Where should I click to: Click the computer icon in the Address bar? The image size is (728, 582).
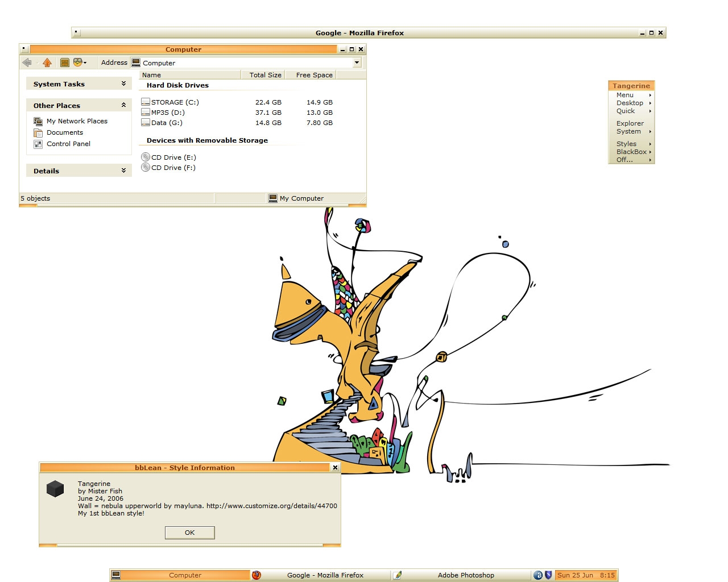coord(136,63)
